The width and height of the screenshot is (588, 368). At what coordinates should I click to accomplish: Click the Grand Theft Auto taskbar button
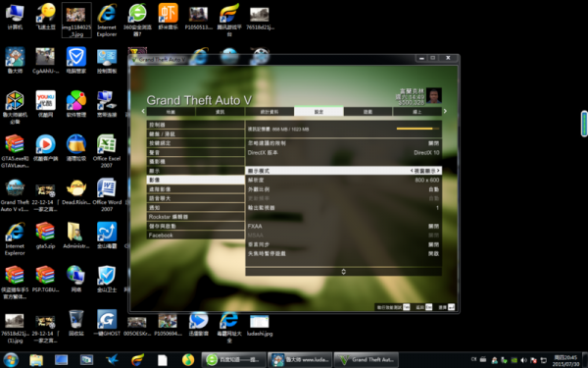(x=366, y=360)
